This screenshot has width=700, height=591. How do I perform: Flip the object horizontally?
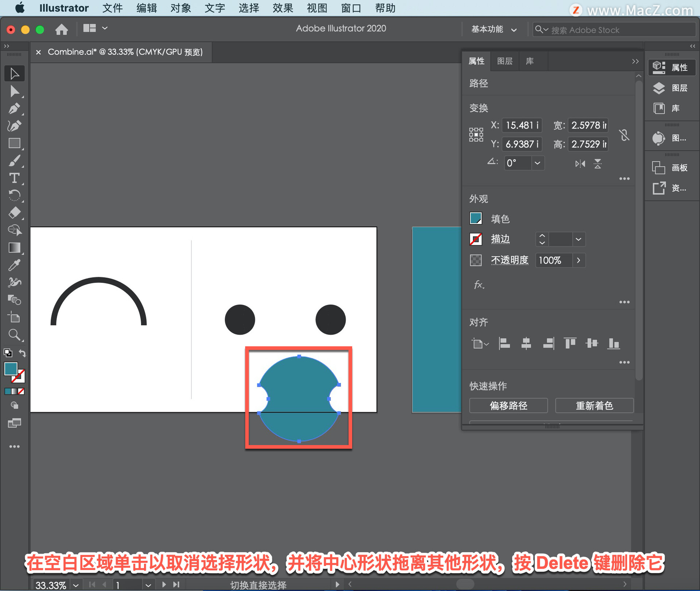pos(580,163)
